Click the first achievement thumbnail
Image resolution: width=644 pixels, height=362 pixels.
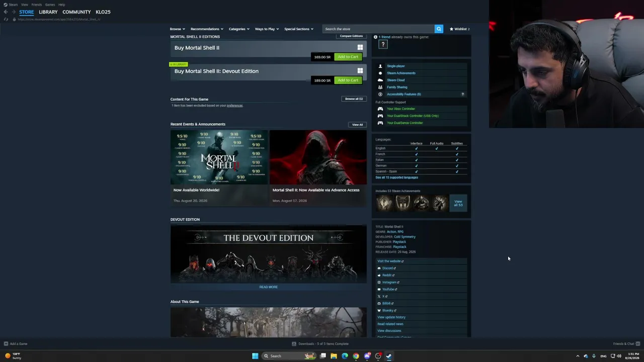click(384, 203)
